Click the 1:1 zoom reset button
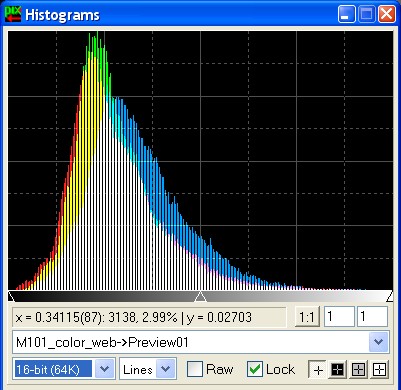401x390 pixels. coord(307,317)
